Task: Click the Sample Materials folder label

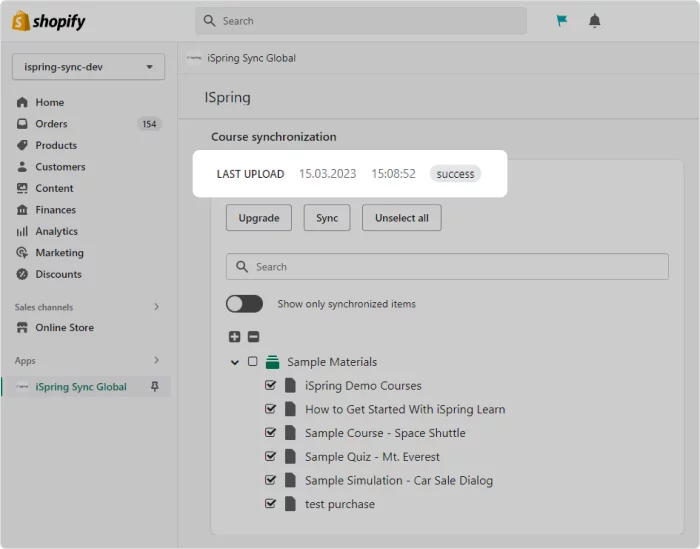Action: coord(332,362)
